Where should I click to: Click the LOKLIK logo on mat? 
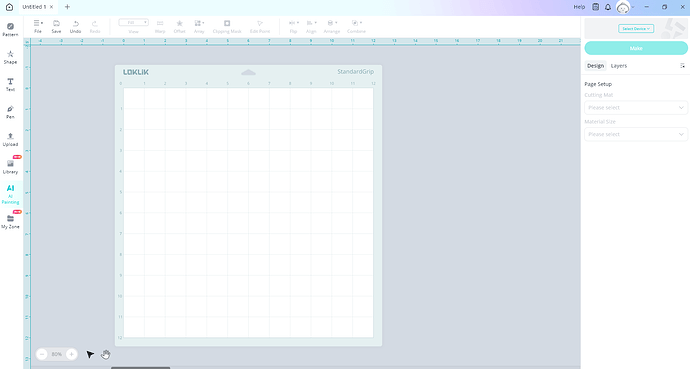click(x=136, y=72)
